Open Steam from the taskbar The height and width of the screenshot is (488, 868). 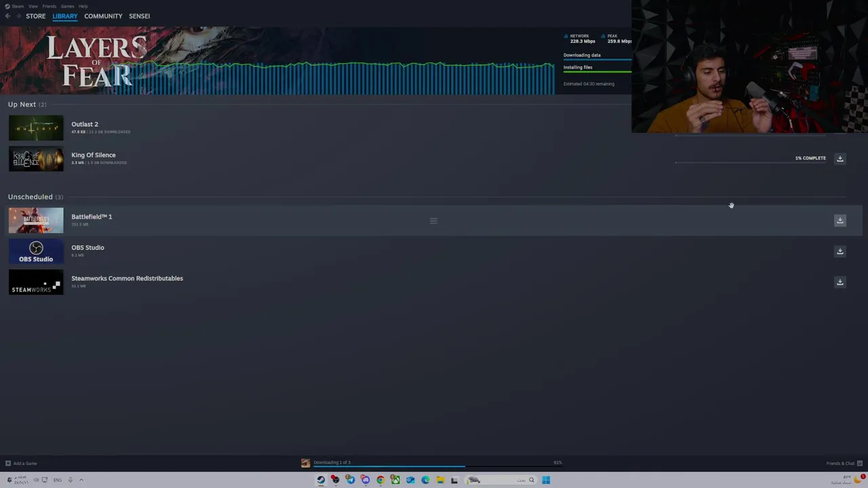321,480
